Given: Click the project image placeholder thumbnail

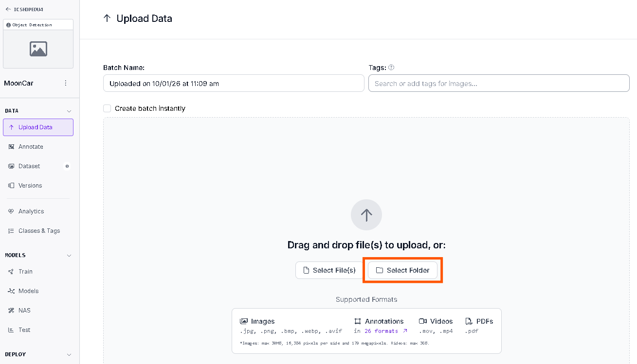Looking at the screenshot, I should [x=38, y=49].
